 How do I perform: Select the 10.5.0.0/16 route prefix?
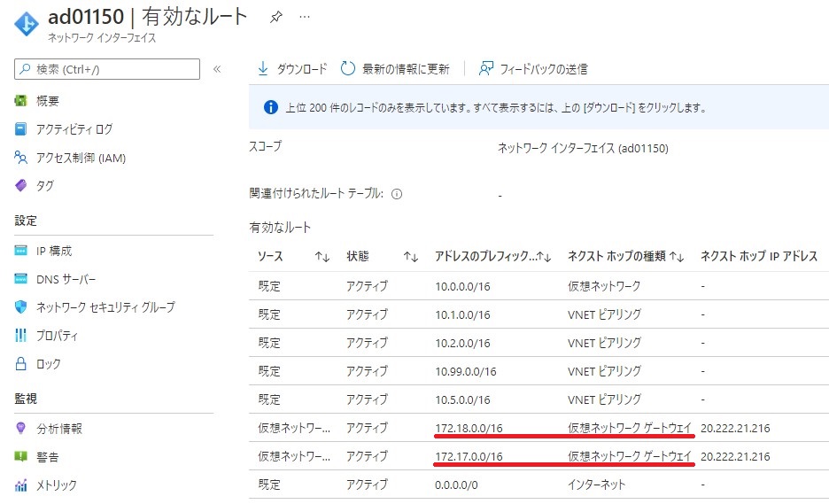tap(462, 399)
